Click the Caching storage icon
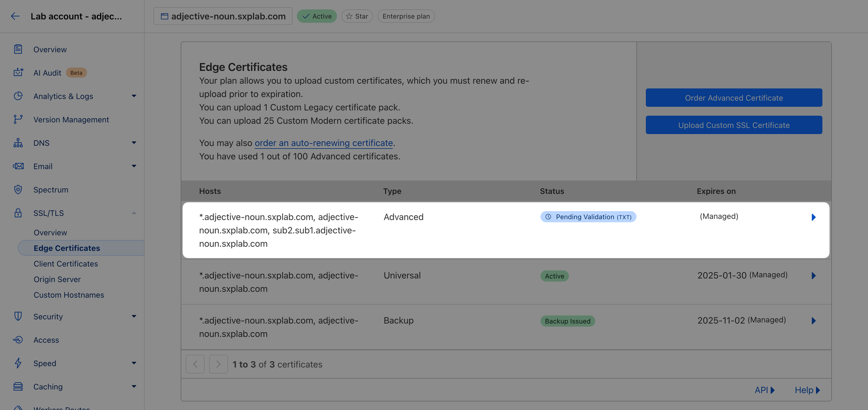Viewport: 868px width, 410px height. coord(18,387)
